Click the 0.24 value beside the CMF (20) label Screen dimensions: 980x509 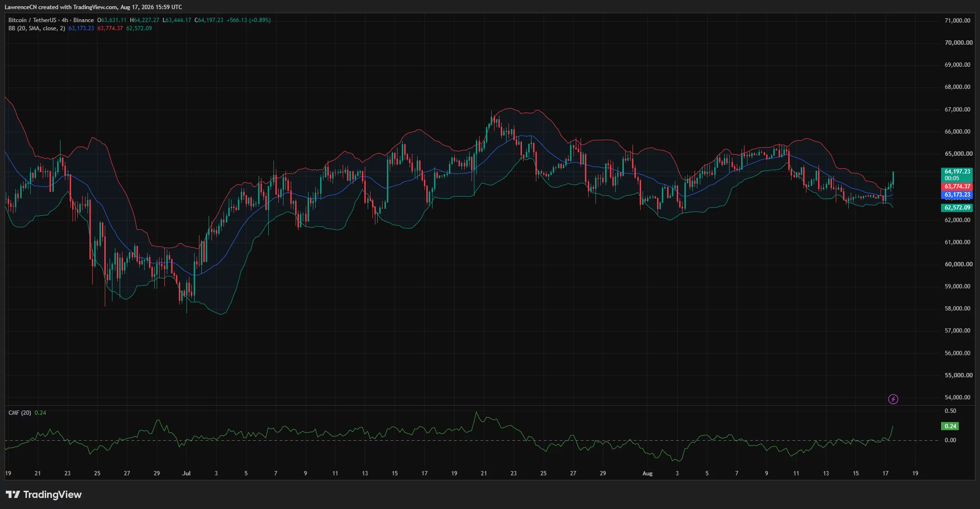click(40, 413)
